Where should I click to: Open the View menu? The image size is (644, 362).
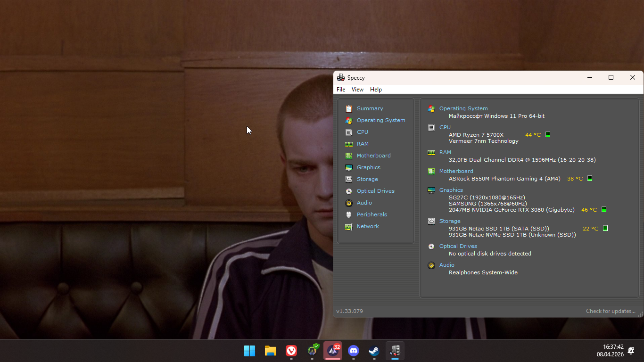pos(357,90)
